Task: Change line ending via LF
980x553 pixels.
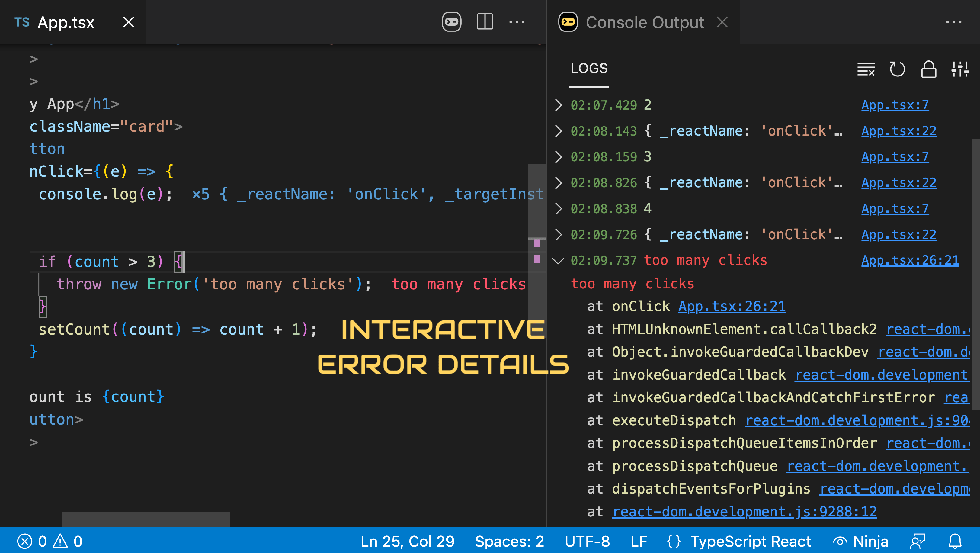Action: [638, 541]
